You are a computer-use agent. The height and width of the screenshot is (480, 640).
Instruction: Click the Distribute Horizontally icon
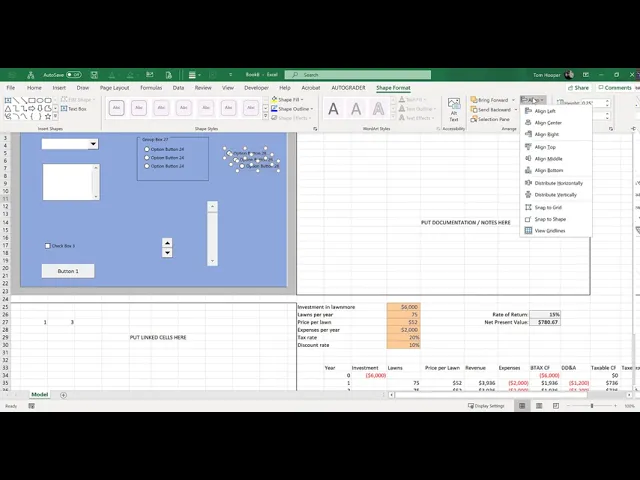pyautogui.click(x=528, y=183)
